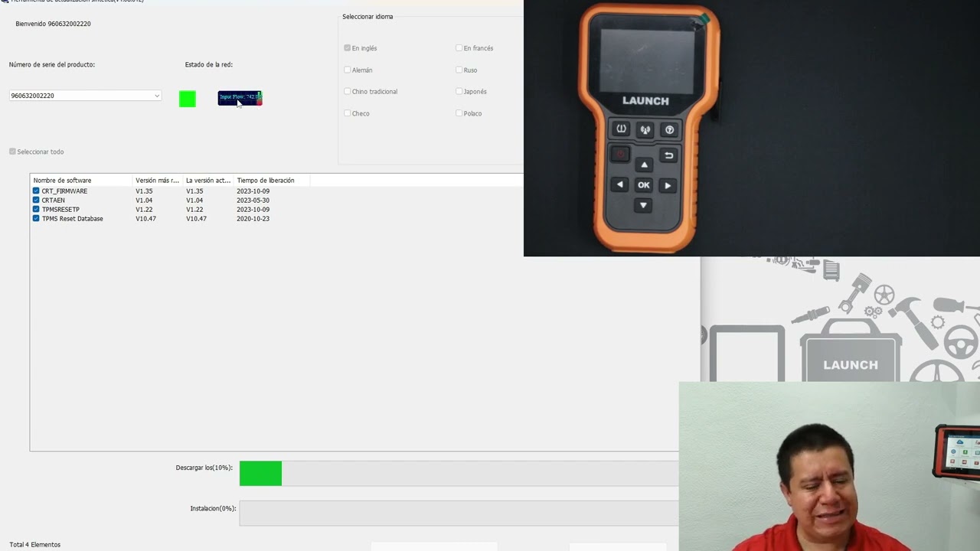Click the 2020-10-23 release date
980x551 pixels.
(253, 219)
